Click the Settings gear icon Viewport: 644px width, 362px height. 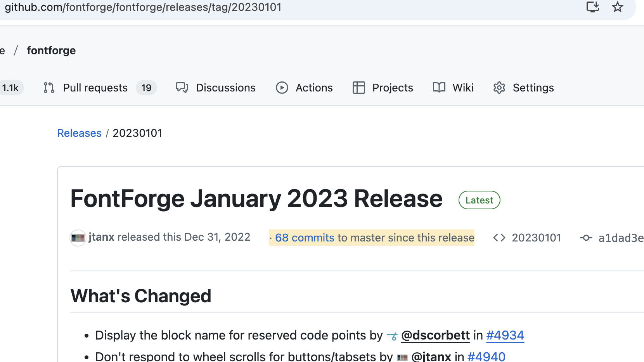(x=499, y=88)
